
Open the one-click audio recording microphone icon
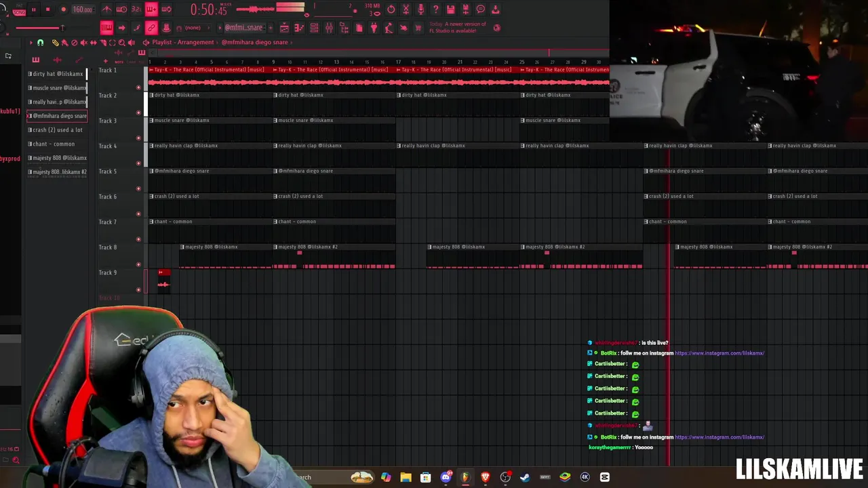pos(420,9)
